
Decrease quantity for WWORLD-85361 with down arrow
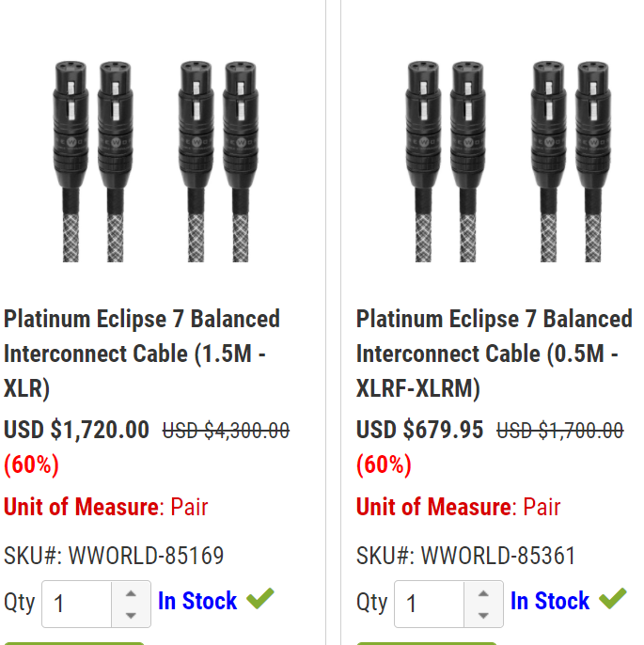[x=483, y=615]
